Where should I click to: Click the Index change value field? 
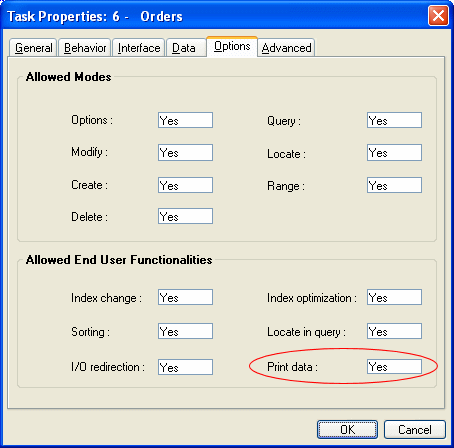[x=185, y=297]
